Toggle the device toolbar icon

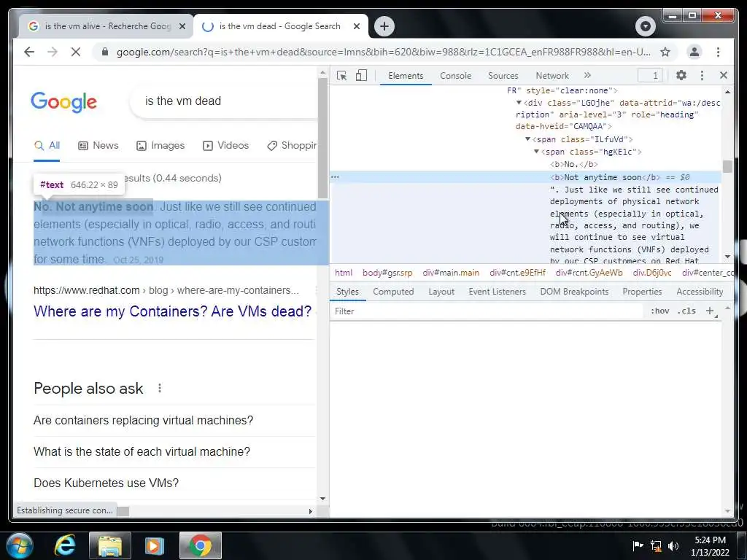click(362, 76)
